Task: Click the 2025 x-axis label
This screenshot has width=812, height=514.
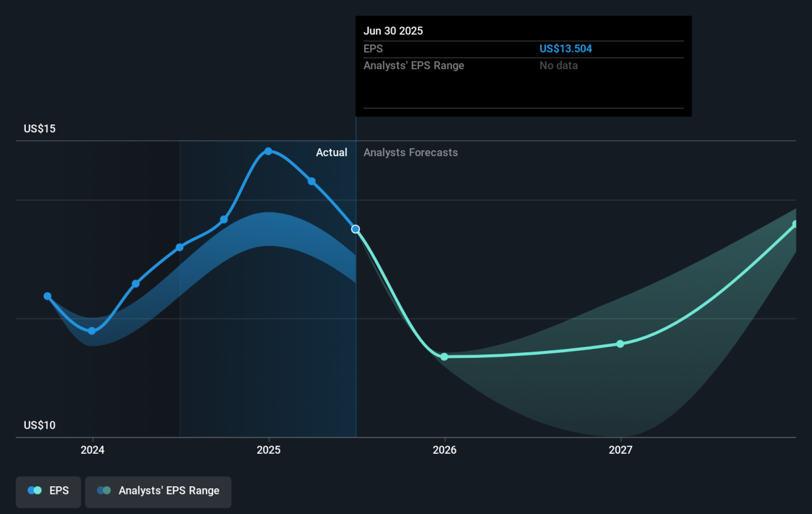Action: (269, 450)
